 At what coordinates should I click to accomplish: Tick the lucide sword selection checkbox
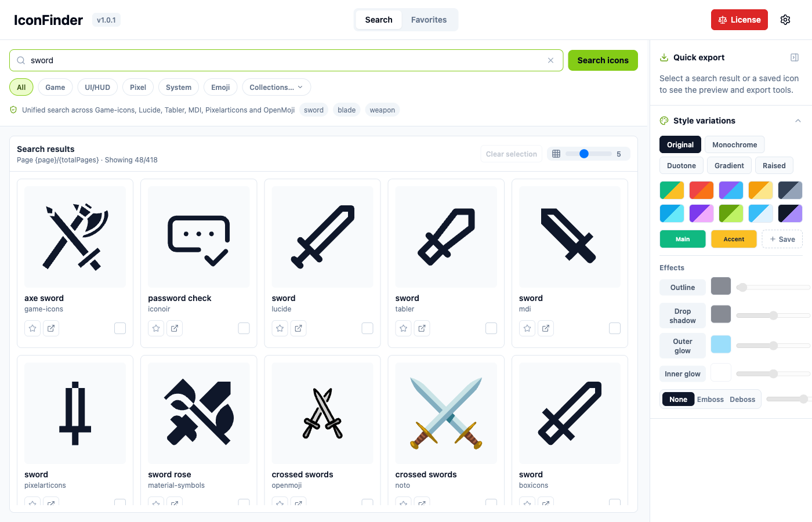(367, 328)
